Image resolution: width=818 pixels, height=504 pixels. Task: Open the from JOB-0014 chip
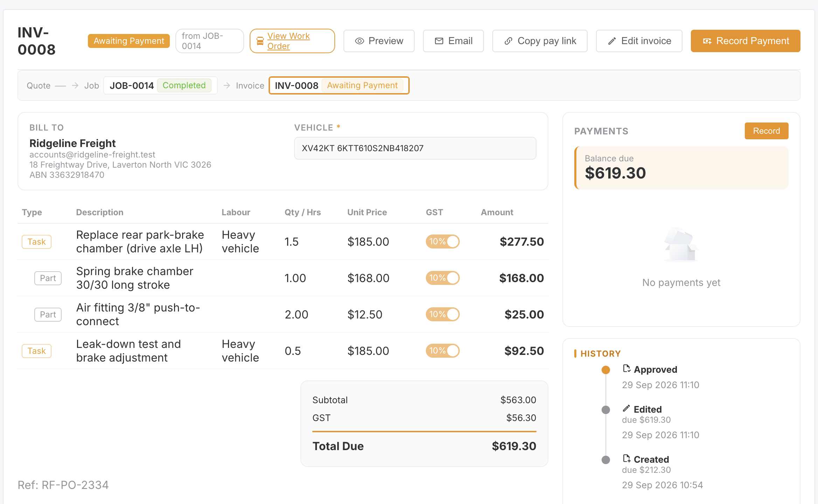pos(209,41)
